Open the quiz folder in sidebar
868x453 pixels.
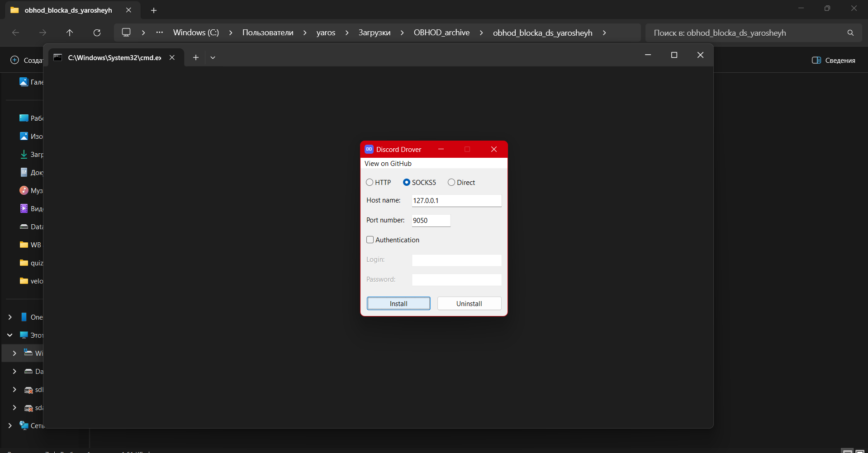coord(31,263)
